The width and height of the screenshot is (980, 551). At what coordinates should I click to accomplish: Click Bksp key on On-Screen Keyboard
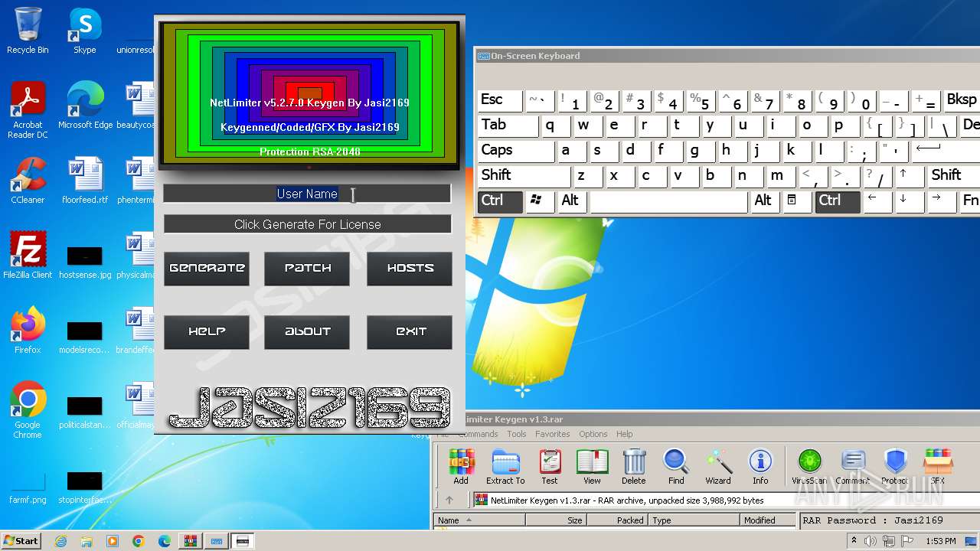(962, 100)
